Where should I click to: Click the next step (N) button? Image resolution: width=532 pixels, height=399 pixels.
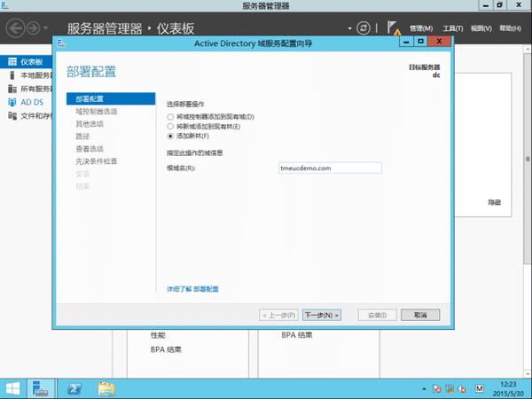322,315
